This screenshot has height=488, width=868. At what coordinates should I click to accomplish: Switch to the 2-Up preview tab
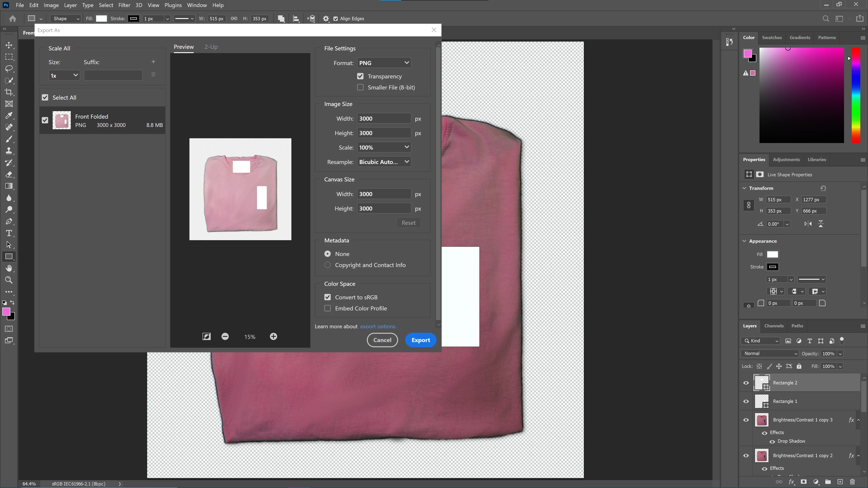point(211,47)
